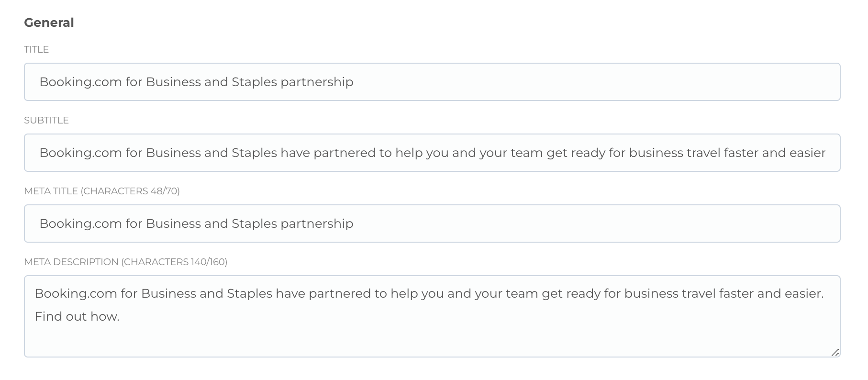The height and width of the screenshot is (380, 868).
Task: Click the word "Staples" in Title field
Action: 254,82
